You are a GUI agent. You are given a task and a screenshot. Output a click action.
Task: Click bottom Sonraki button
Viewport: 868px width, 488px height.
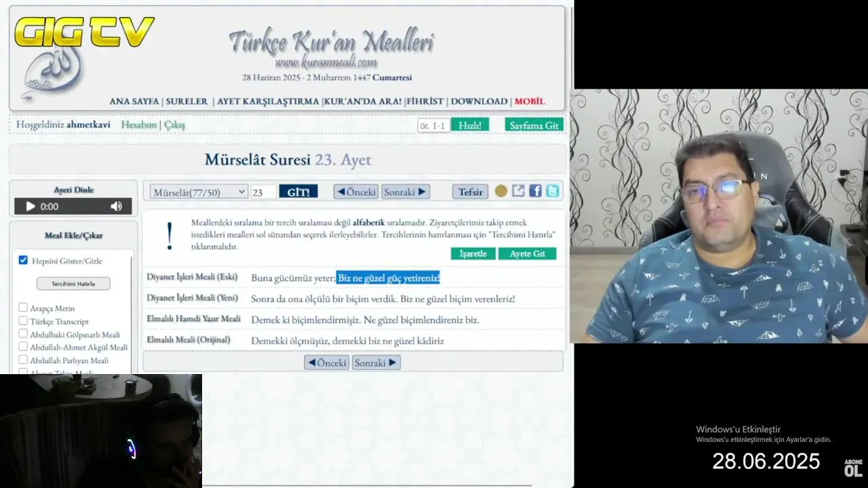pos(376,363)
